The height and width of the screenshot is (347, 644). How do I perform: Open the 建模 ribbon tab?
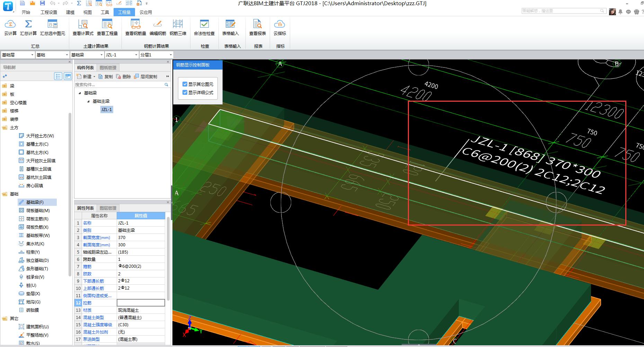coord(70,12)
